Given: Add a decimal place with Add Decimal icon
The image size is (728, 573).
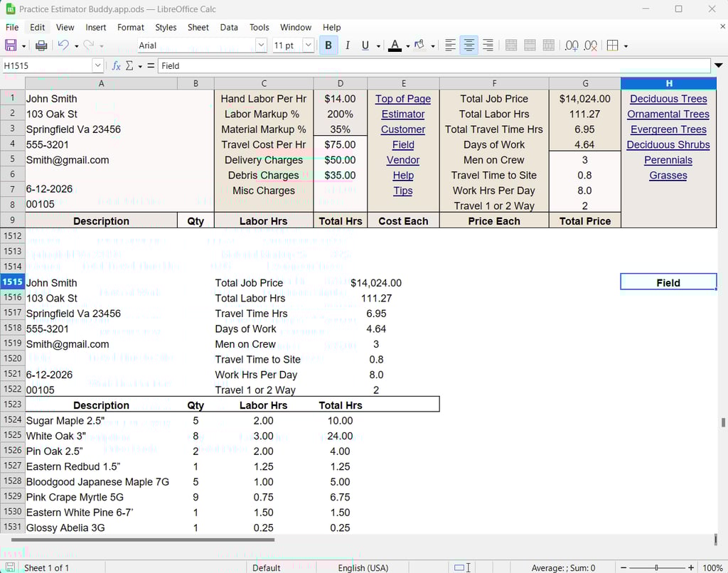Looking at the screenshot, I should [571, 45].
